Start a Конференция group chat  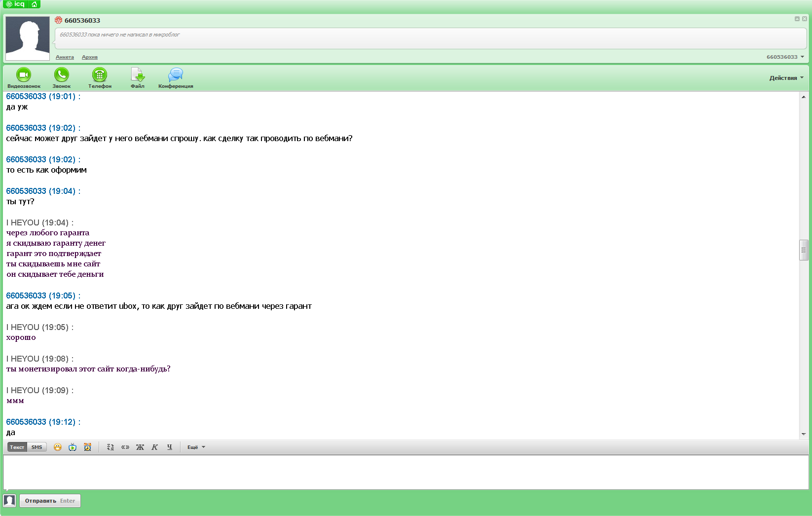[x=176, y=78]
